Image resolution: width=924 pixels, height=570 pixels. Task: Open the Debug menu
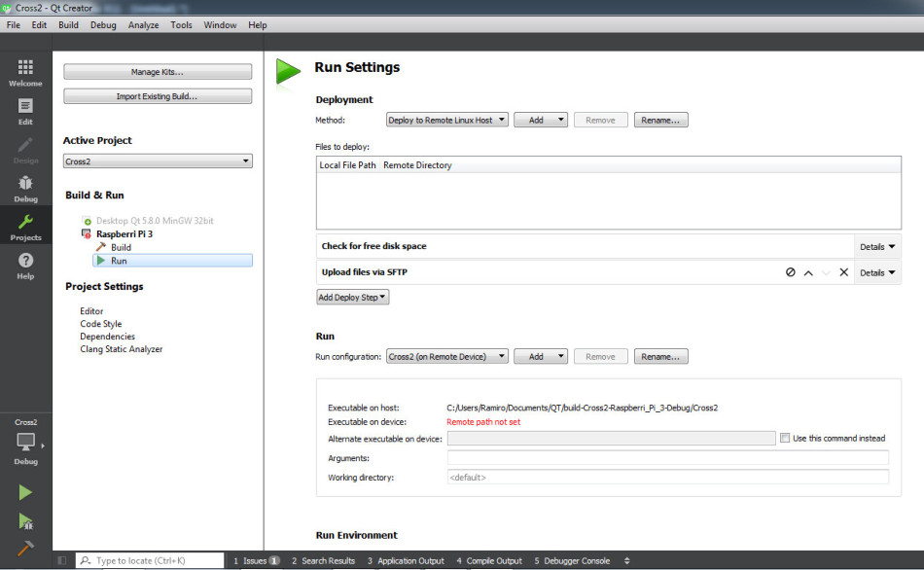pyautogui.click(x=103, y=24)
